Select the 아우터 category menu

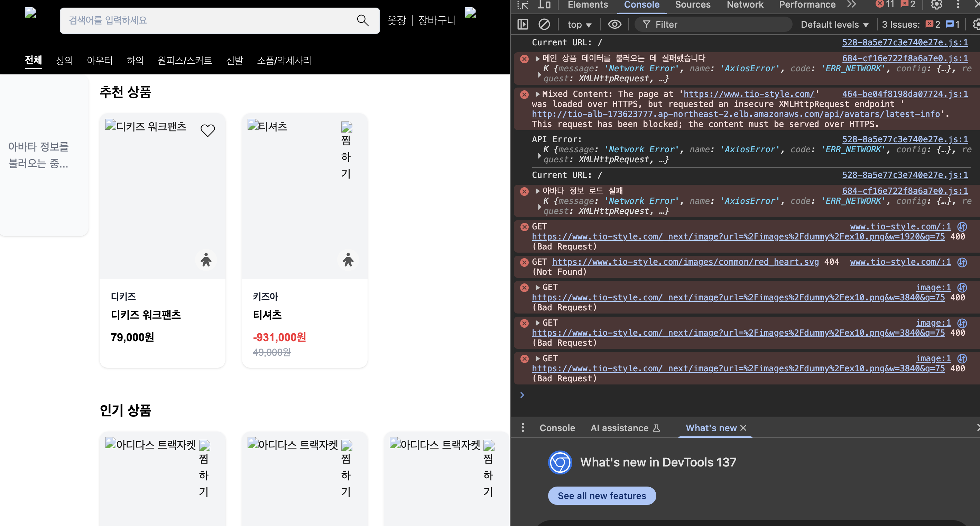coord(100,60)
